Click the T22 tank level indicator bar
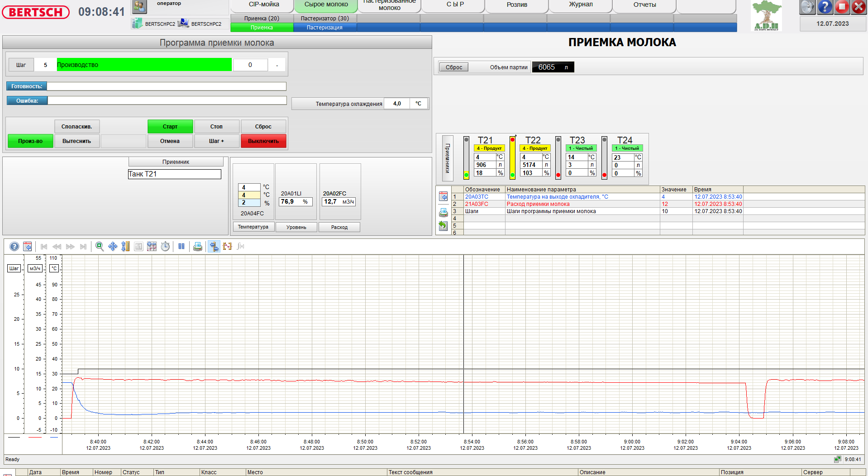Image resolution: width=868 pixels, height=476 pixels. (512, 158)
